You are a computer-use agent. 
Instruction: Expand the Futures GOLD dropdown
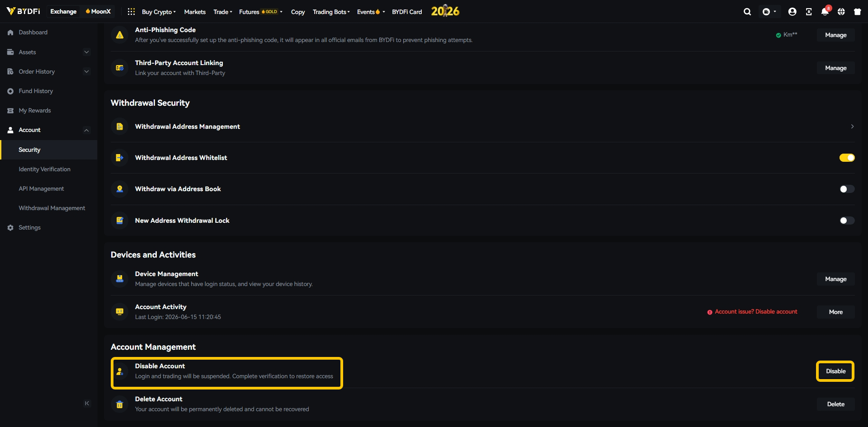[x=261, y=12]
